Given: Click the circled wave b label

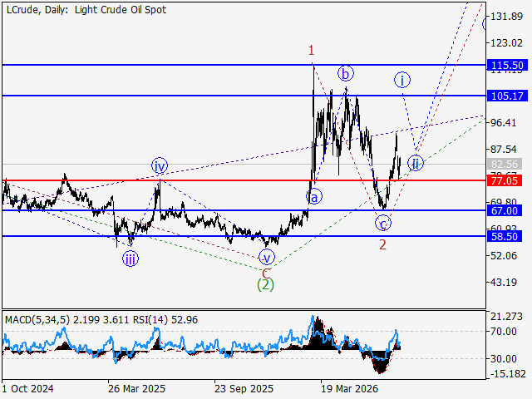Looking at the screenshot, I should click(346, 74).
